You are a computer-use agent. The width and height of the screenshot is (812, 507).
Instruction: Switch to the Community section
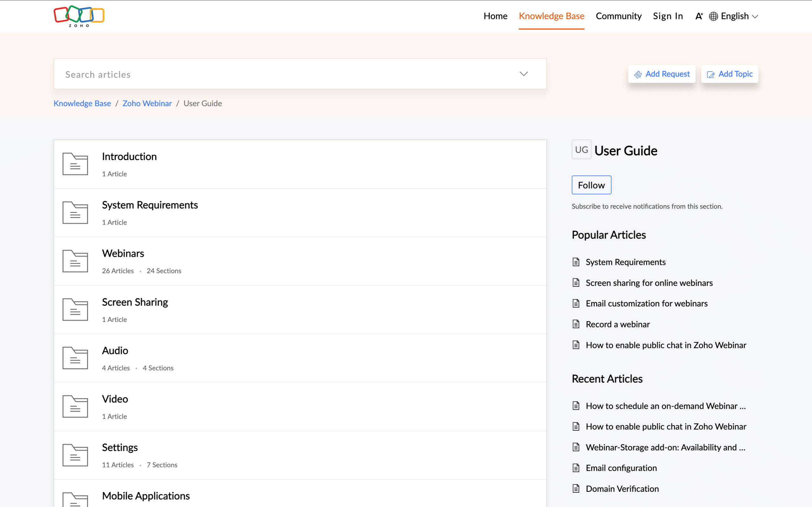point(619,16)
